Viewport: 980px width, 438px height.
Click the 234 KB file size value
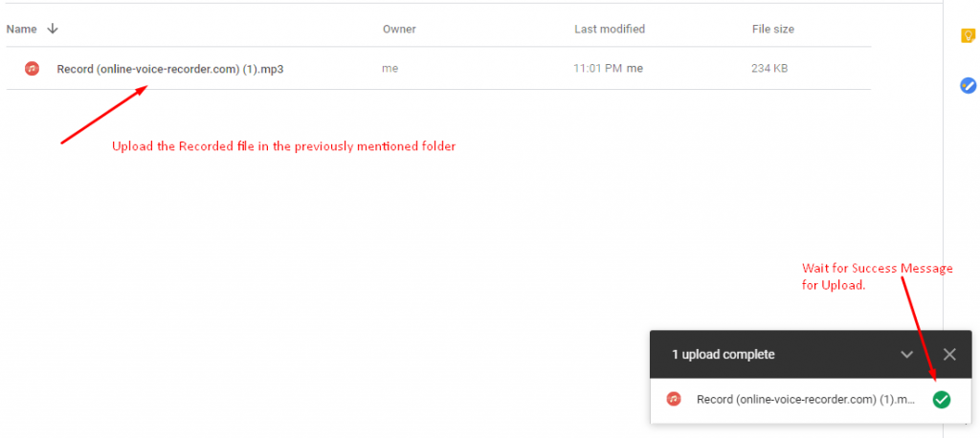tap(769, 69)
